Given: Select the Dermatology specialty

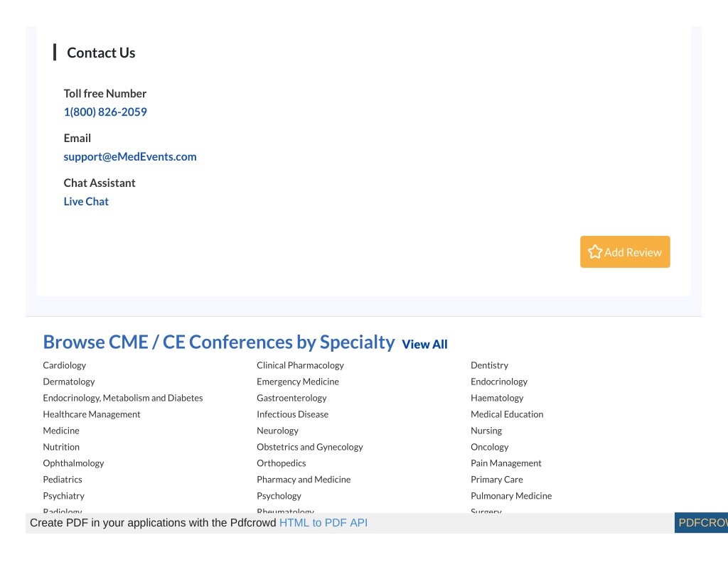Looking at the screenshot, I should (x=69, y=382).
